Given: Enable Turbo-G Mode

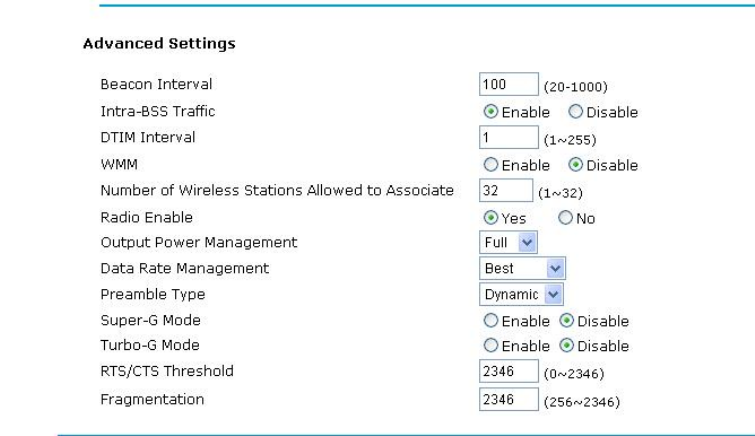Looking at the screenshot, I should click(490, 347).
